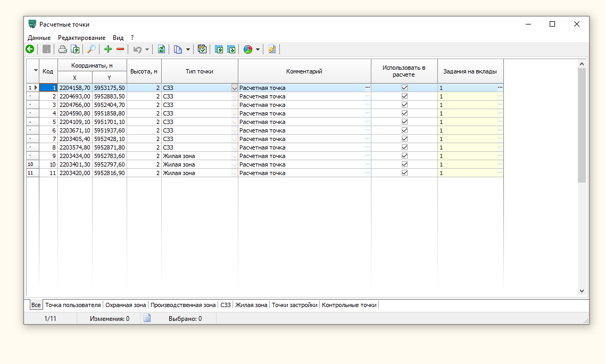Add a new point with green plus
The height and width of the screenshot is (364, 605).
tap(108, 49)
